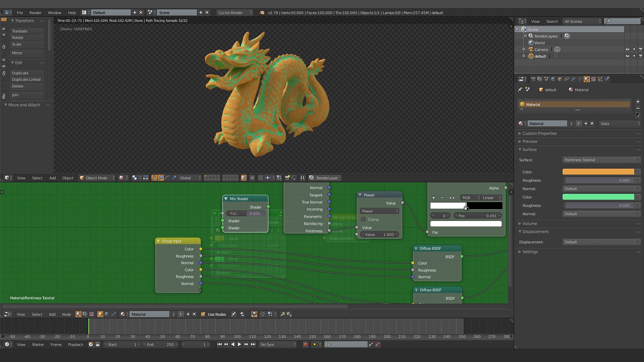The height and width of the screenshot is (362, 644).
Task: Click the orange Color swatch in Surface panel
Action: point(598,172)
